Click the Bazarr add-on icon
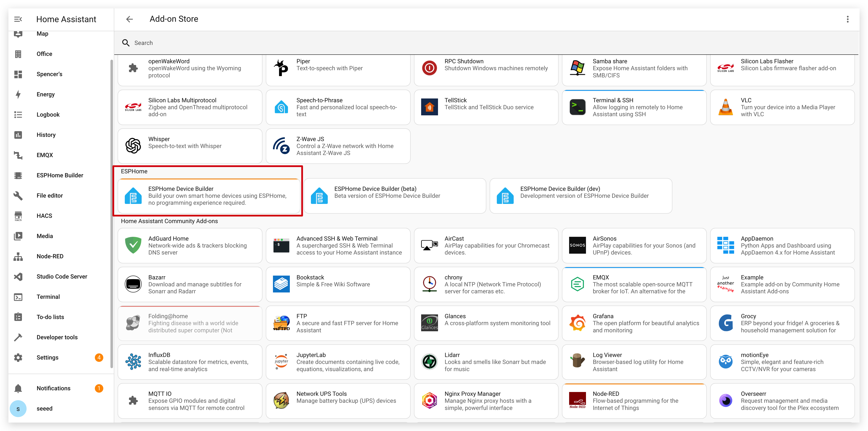 [133, 284]
